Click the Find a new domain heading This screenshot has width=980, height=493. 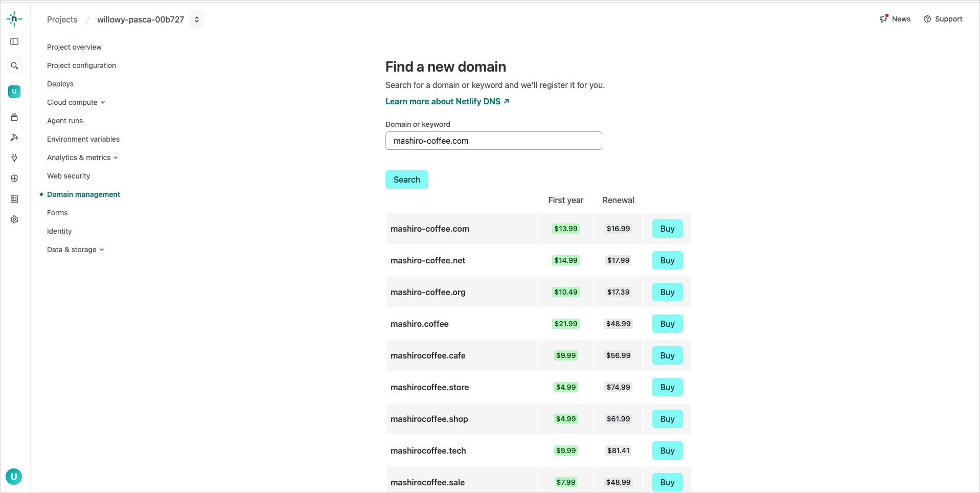click(446, 67)
